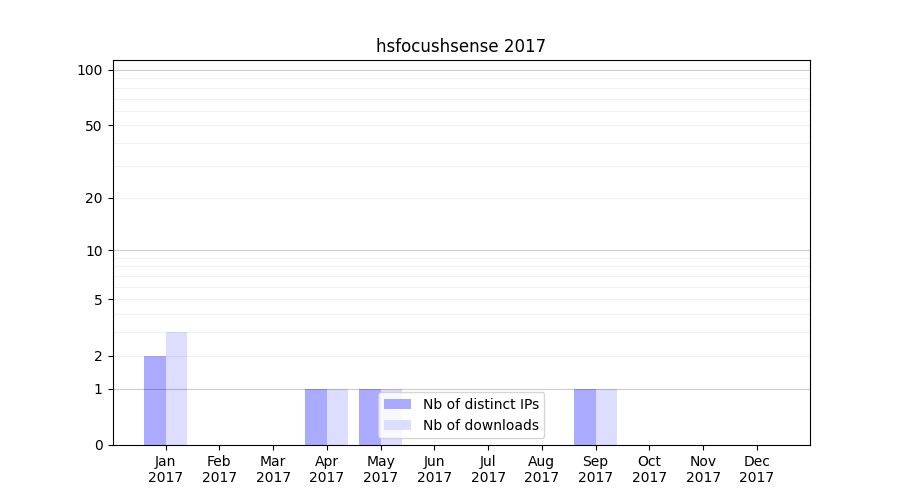Click the chart title hsfocushsense 2017

(460, 46)
